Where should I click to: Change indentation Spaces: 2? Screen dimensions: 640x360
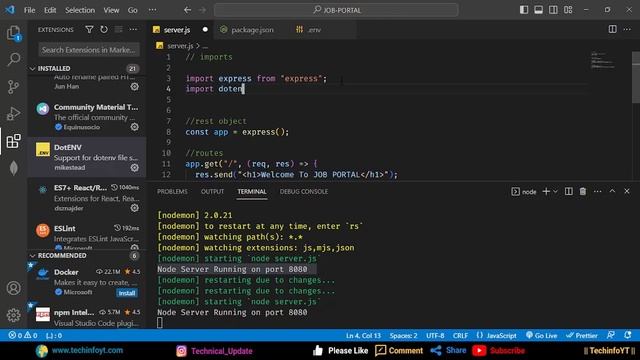(403, 335)
